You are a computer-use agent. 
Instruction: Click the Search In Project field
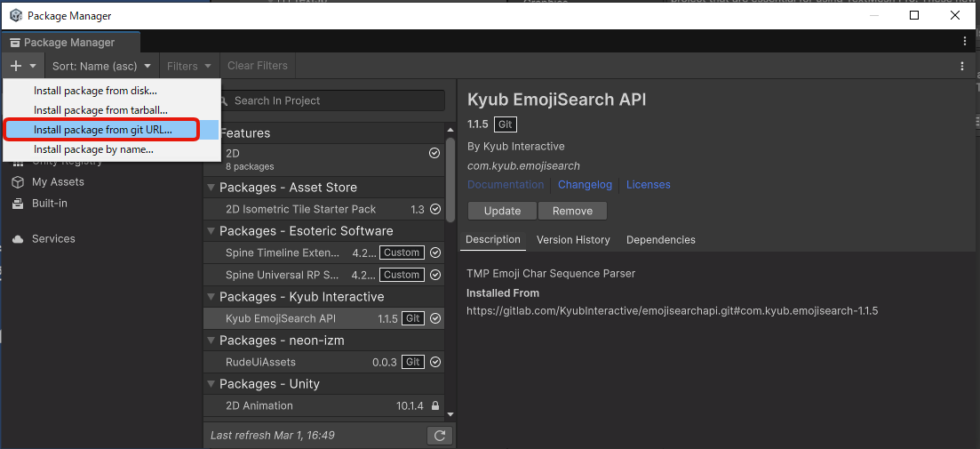331,100
